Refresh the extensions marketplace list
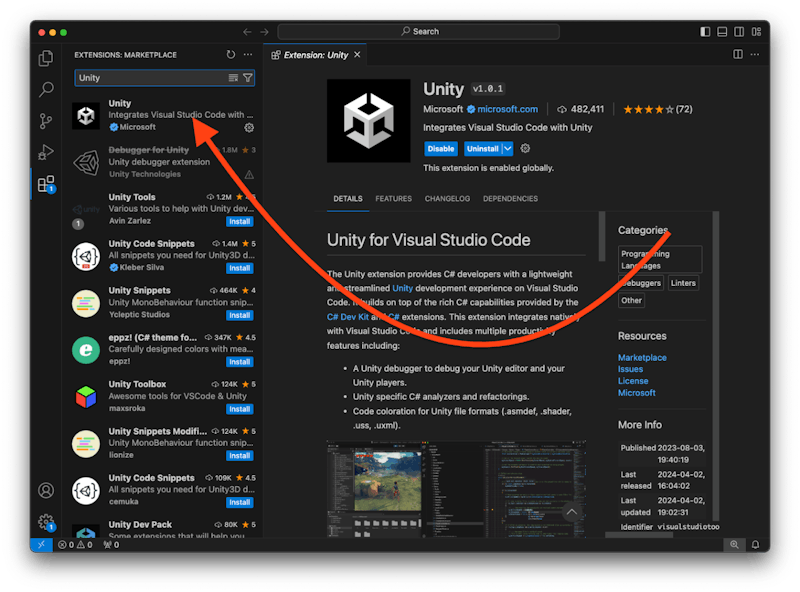 [x=231, y=55]
